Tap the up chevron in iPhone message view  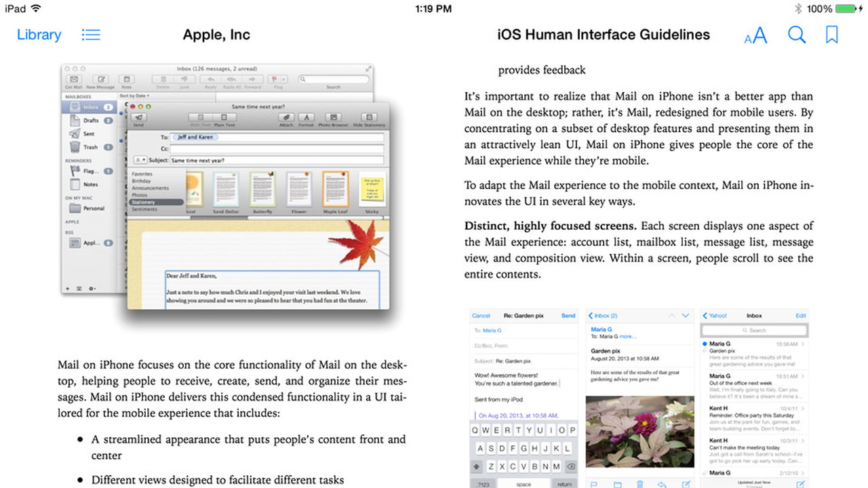click(671, 316)
